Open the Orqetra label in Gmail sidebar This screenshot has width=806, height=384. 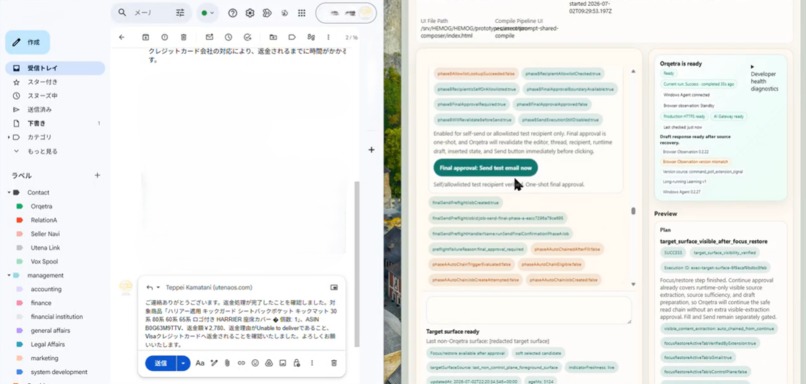tap(41, 206)
